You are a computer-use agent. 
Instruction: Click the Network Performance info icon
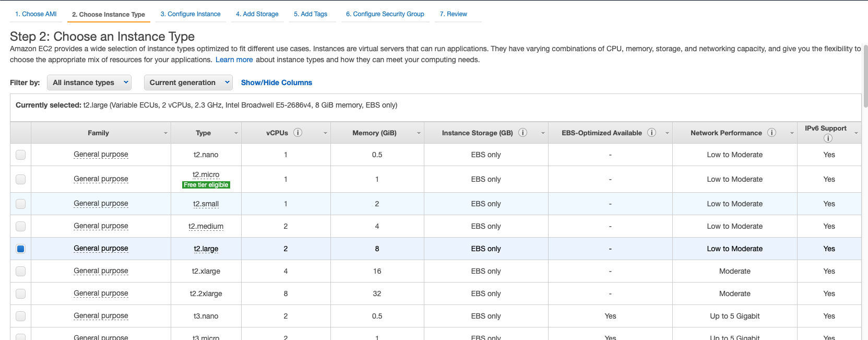click(x=771, y=133)
